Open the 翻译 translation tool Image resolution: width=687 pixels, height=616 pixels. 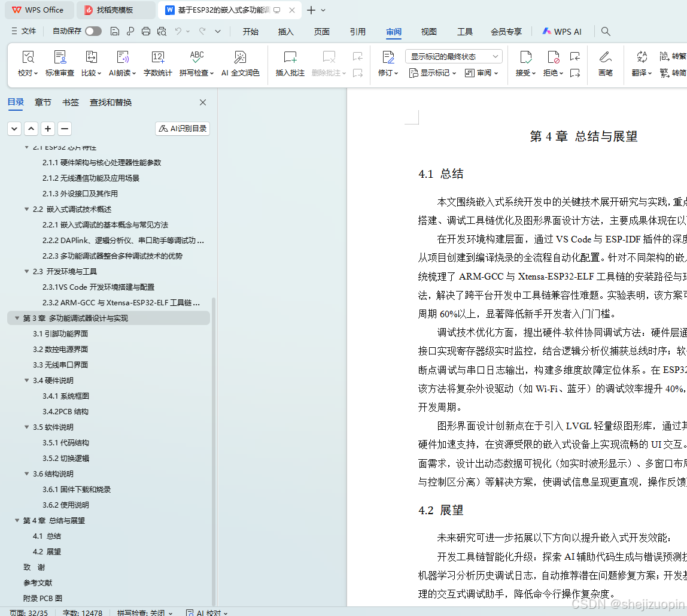[x=640, y=62]
